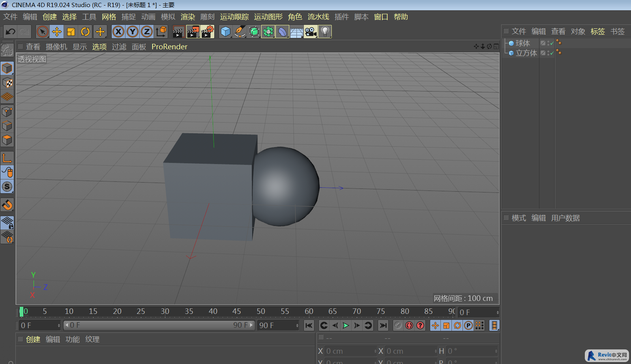The height and width of the screenshot is (364, 631).
Task: Click the 90 F end frame field
Action: coord(279,325)
